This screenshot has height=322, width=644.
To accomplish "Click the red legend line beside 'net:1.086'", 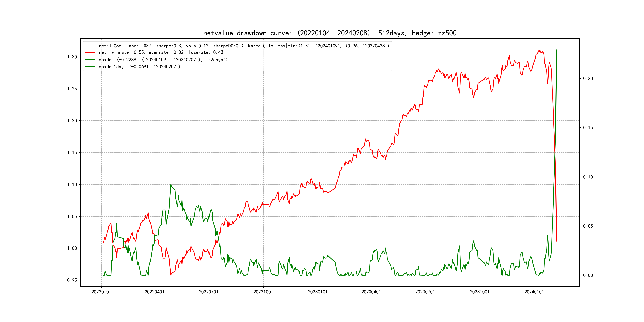I will click(90, 46).
